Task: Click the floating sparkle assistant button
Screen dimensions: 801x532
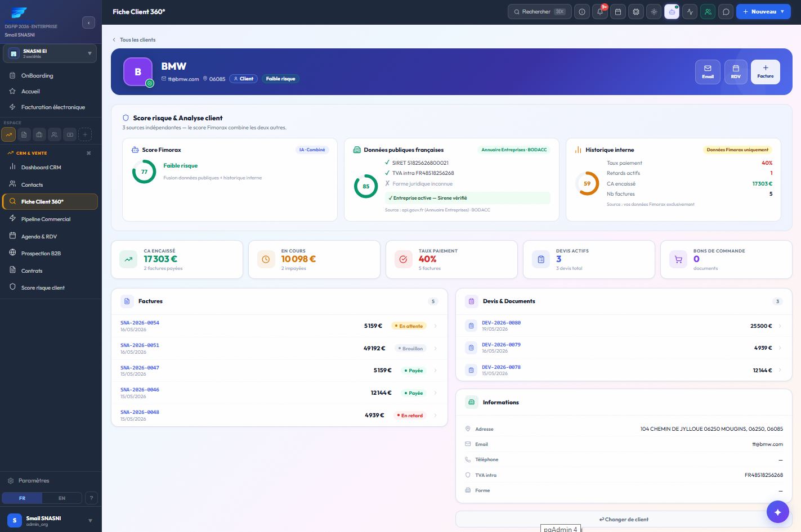Action: click(777, 512)
